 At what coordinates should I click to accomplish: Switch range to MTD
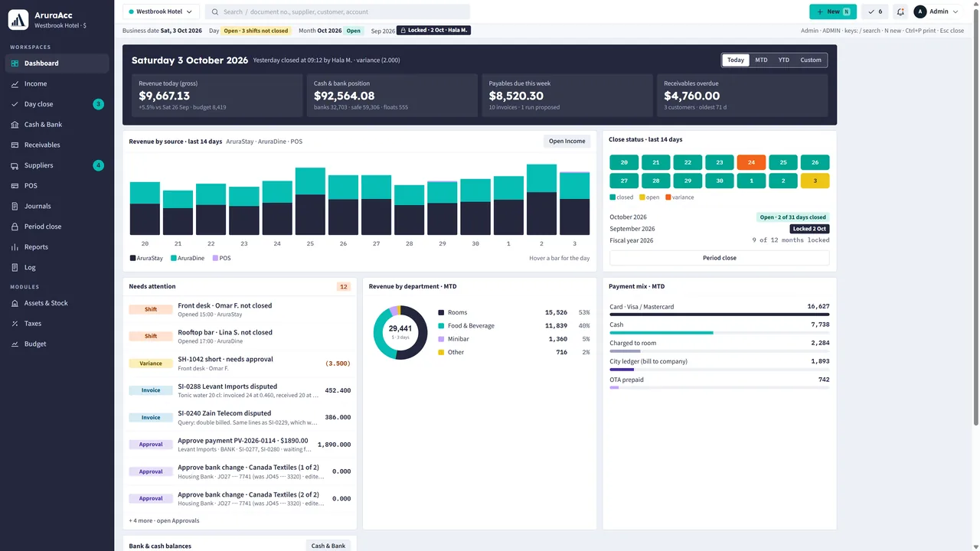click(x=761, y=60)
